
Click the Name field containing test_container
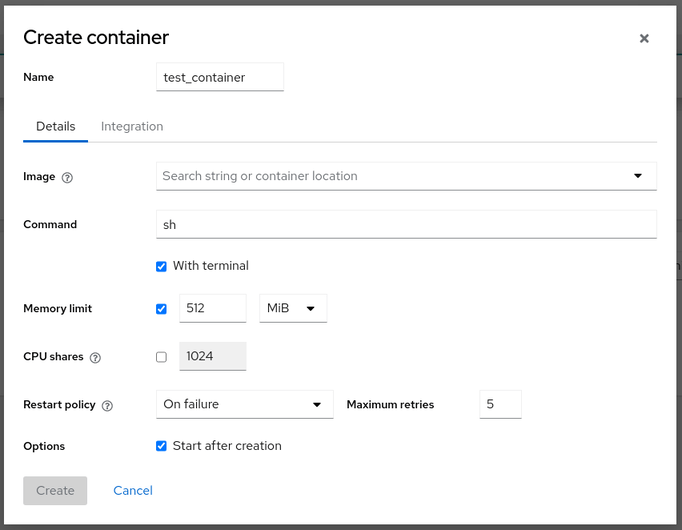point(220,77)
